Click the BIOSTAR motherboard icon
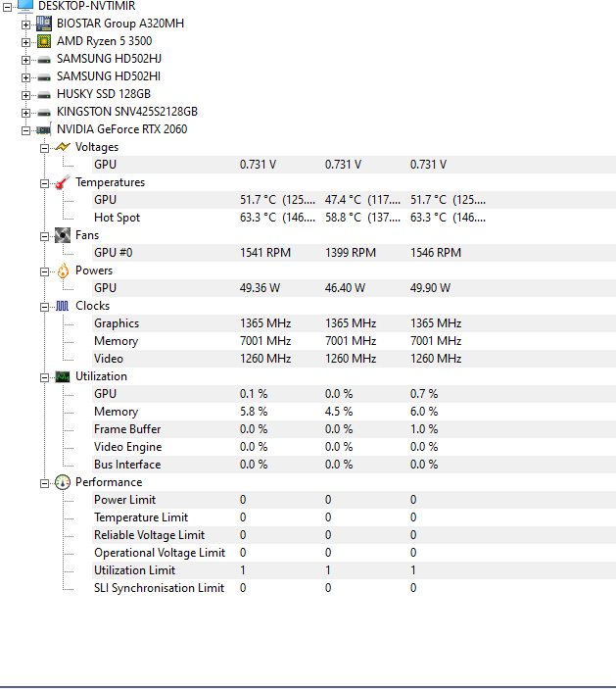Image resolution: width=616 pixels, height=689 pixels. coord(43,24)
